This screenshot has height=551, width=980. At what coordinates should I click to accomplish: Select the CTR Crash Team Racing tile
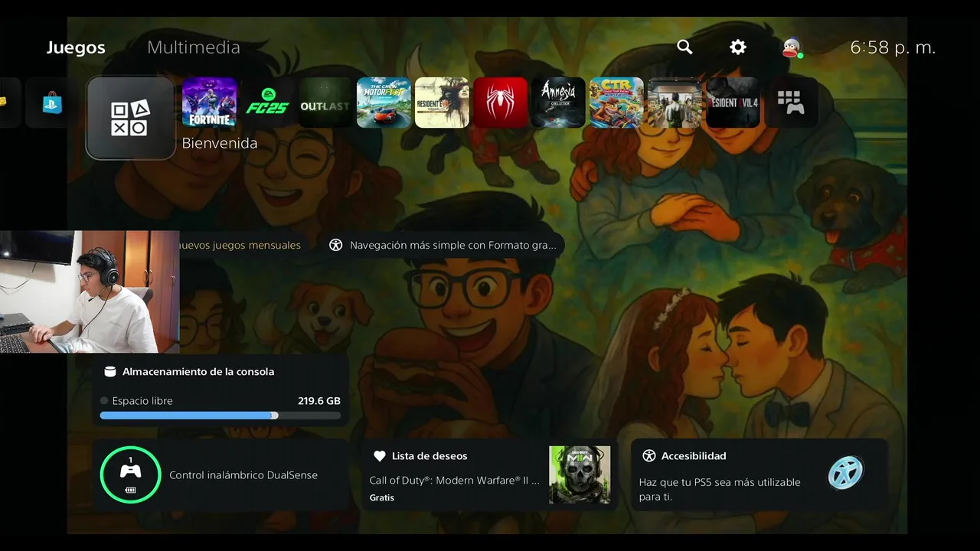pyautogui.click(x=616, y=103)
